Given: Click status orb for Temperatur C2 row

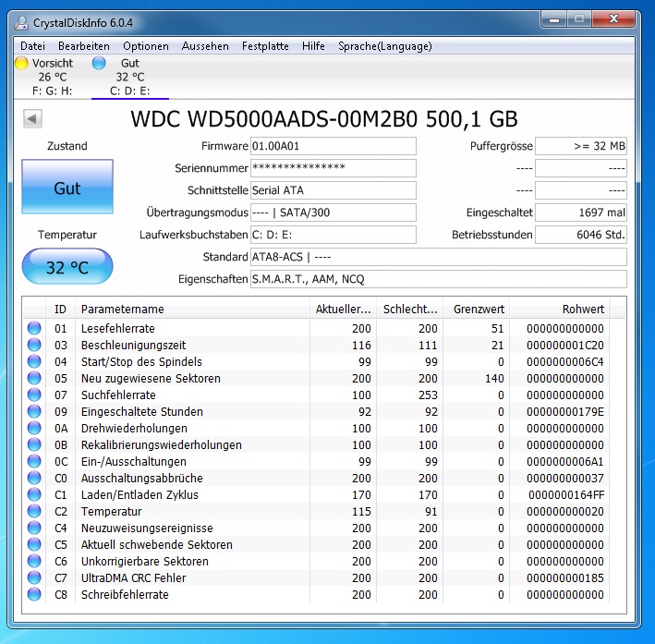Looking at the screenshot, I should [x=34, y=511].
